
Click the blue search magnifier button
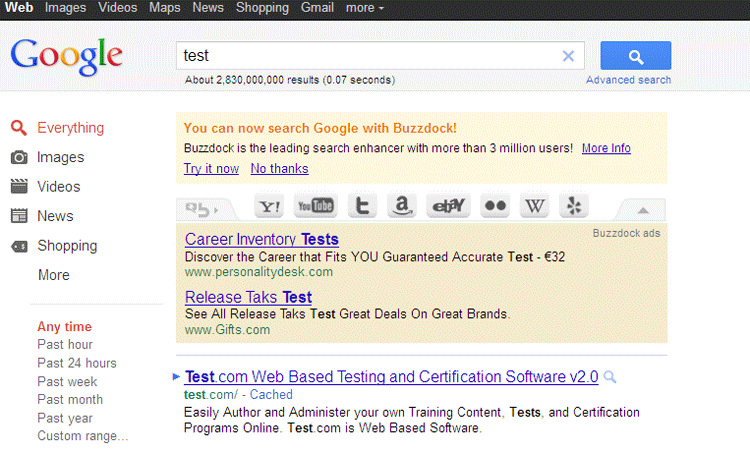[635, 55]
